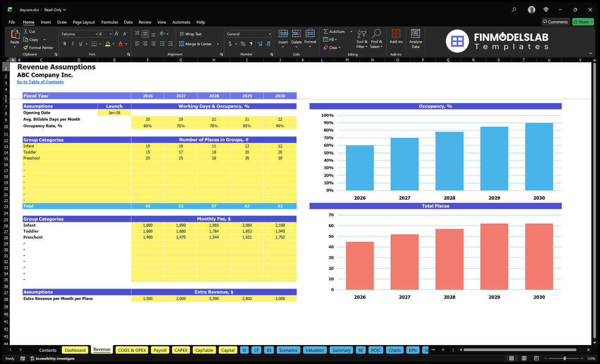Open the General number format dropdown
600x364 pixels.
tap(269, 34)
